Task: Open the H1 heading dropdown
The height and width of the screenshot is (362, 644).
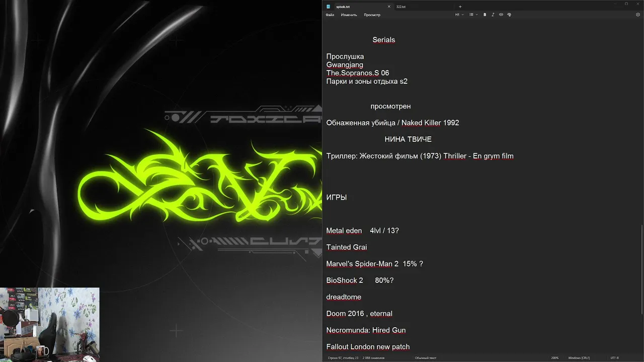Action: coord(459,15)
